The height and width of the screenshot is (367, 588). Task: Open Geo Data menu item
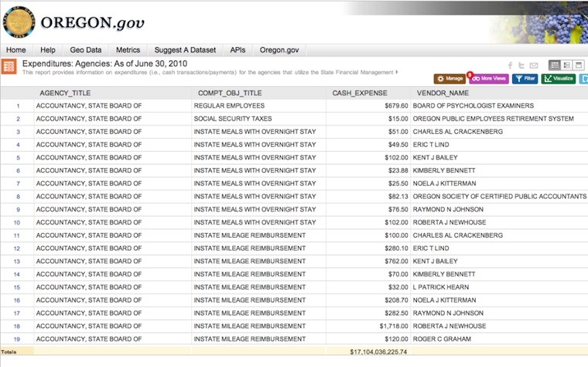[86, 50]
